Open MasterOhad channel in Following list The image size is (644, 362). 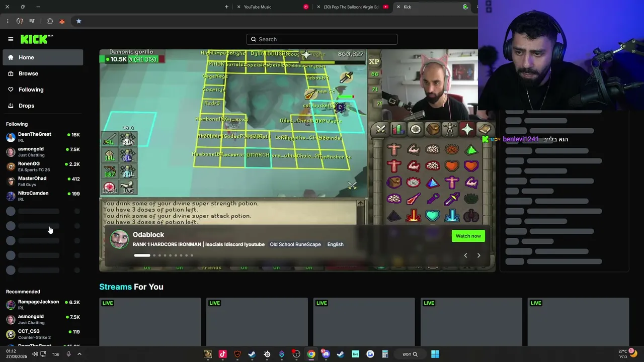[x=43, y=181]
